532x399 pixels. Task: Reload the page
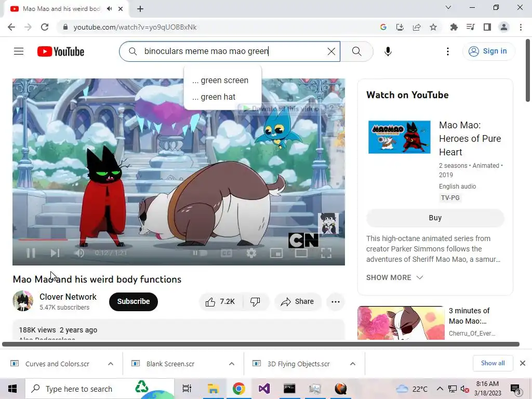[x=45, y=27]
